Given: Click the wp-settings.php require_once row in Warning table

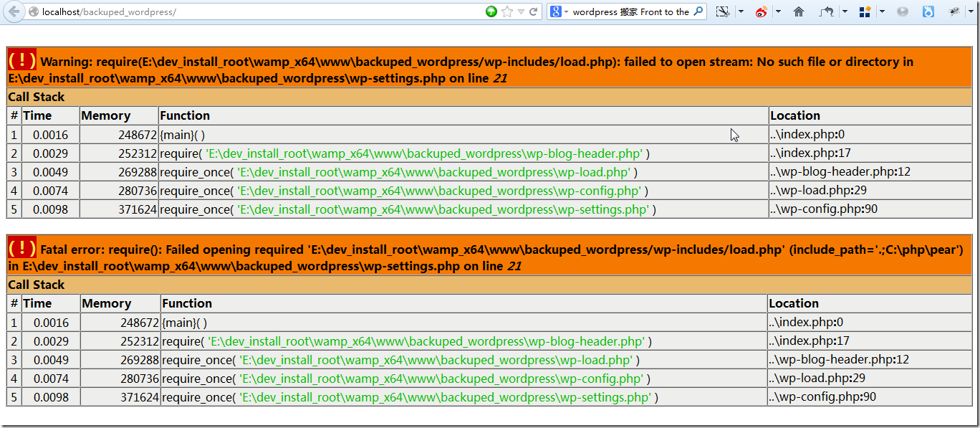Looking at the screenshot, I should [408, 209].
